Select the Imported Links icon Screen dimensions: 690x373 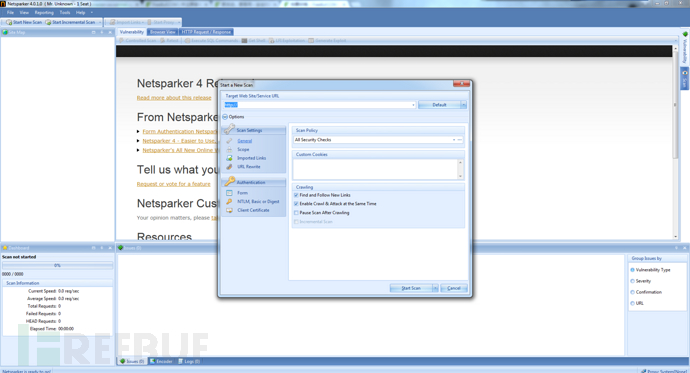[229, 158]
